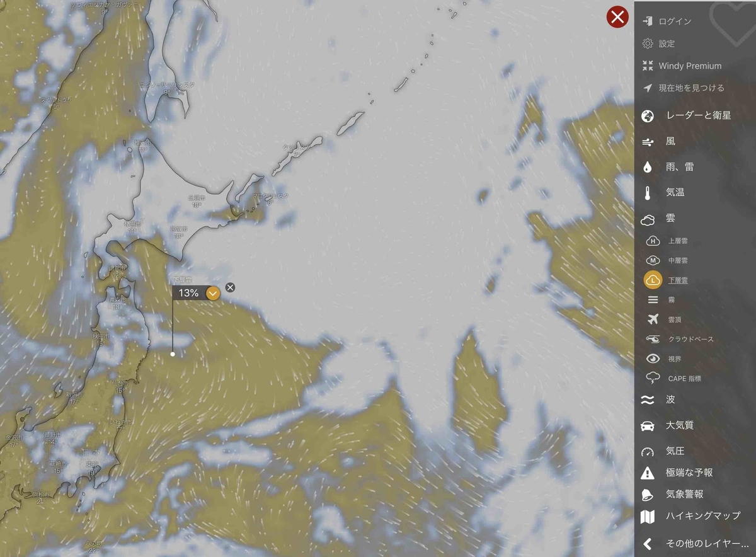
Task: Click the 金沢市 city label
Action: click(x=13, y=437)
